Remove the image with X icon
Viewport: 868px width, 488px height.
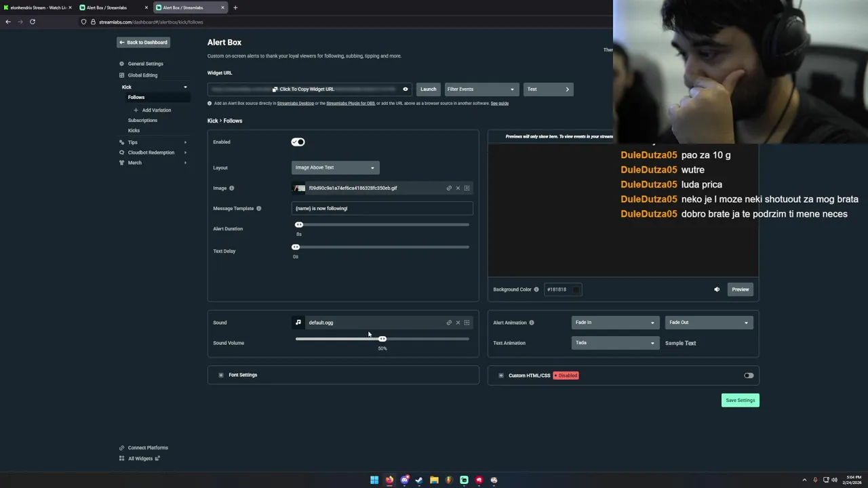click(458, 188)
